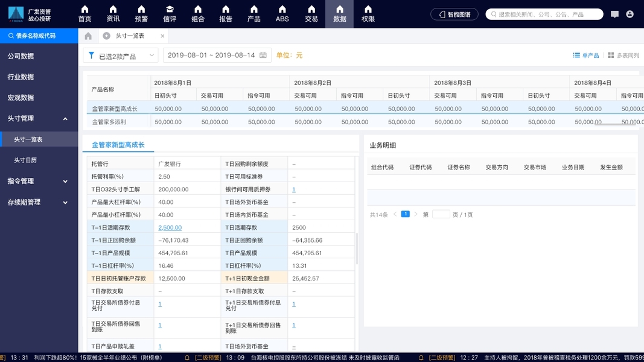
Task: Open the 交易 trading section
Action: tap(311, 14)
